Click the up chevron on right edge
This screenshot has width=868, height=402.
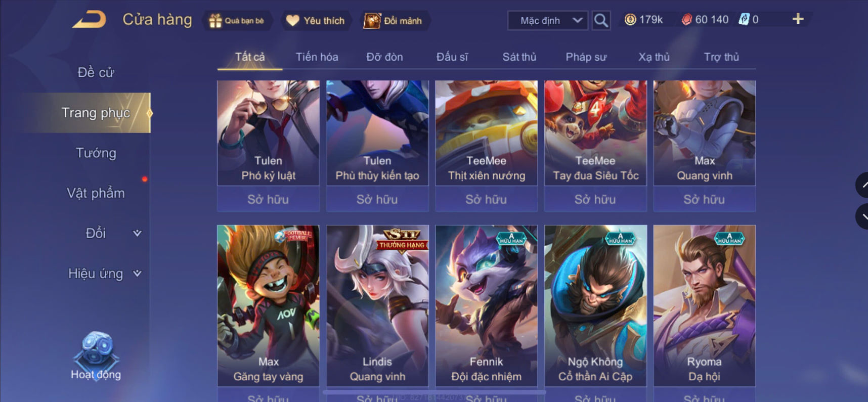(x=862, y=185)
